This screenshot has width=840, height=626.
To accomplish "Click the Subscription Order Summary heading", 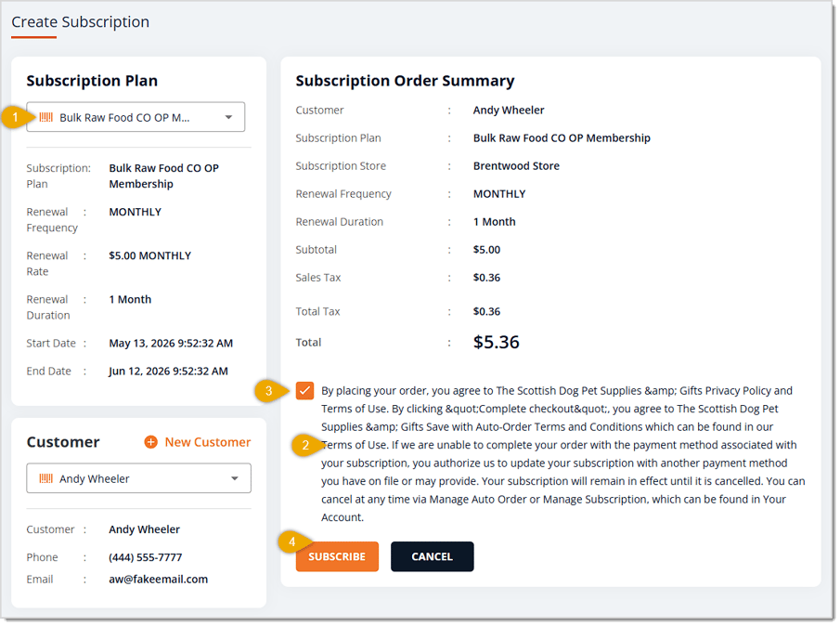I will 405,81.
